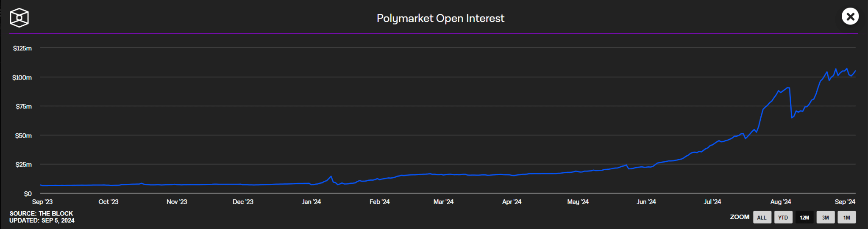Click the $0 y-axis label

coord(28,193)
